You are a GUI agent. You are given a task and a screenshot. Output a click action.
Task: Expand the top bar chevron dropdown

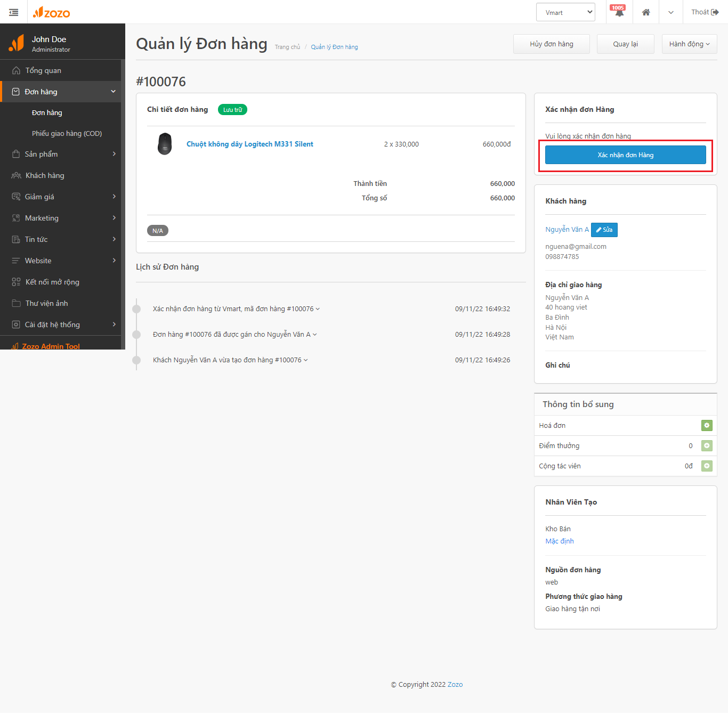click(671, 12)
